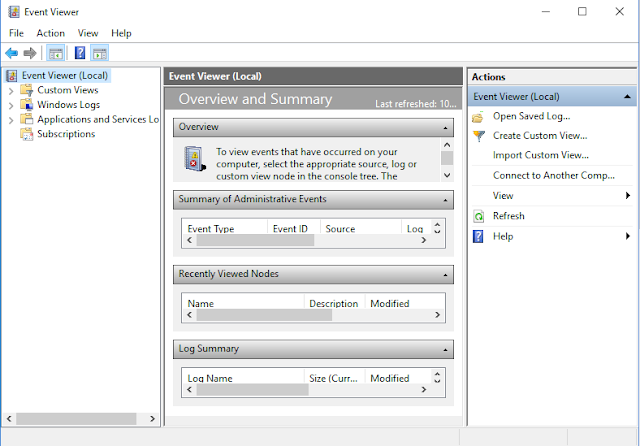Toggle the Show/Hide Action Pane icon
Viewport: 640px width, 446px height.
click(100, 53)
